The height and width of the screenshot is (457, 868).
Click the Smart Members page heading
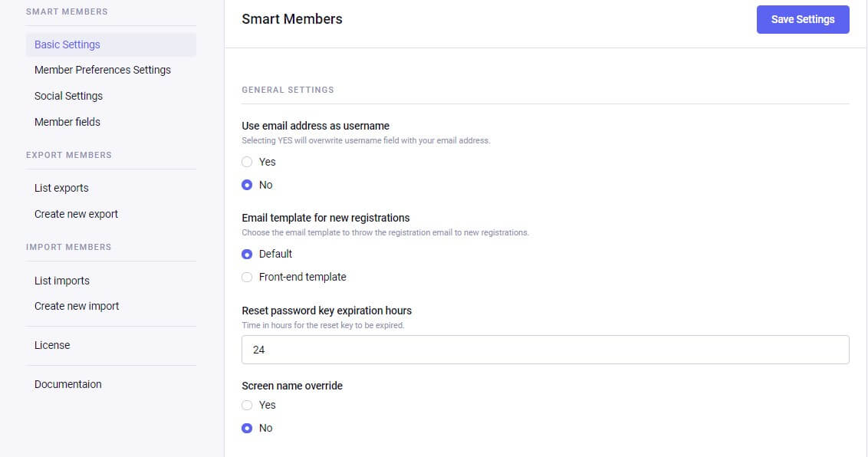coord(292,19)
